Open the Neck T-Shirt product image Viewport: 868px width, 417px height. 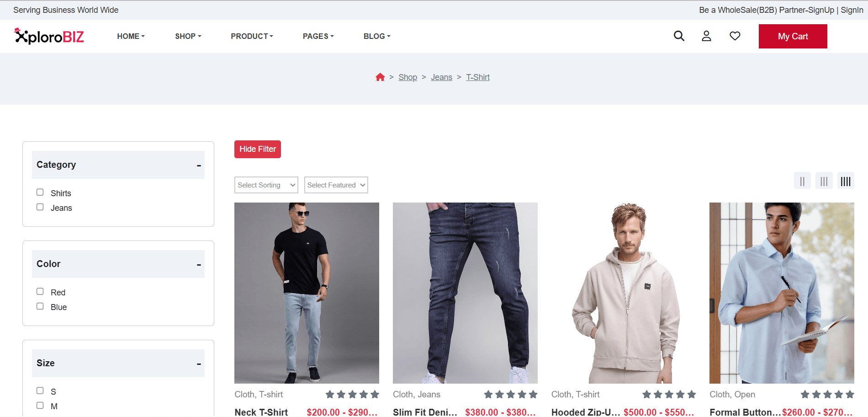[x=306, y=293]
